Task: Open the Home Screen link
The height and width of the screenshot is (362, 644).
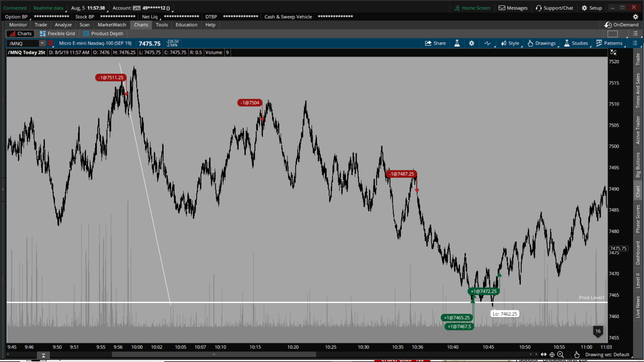Action: [472, 8]
